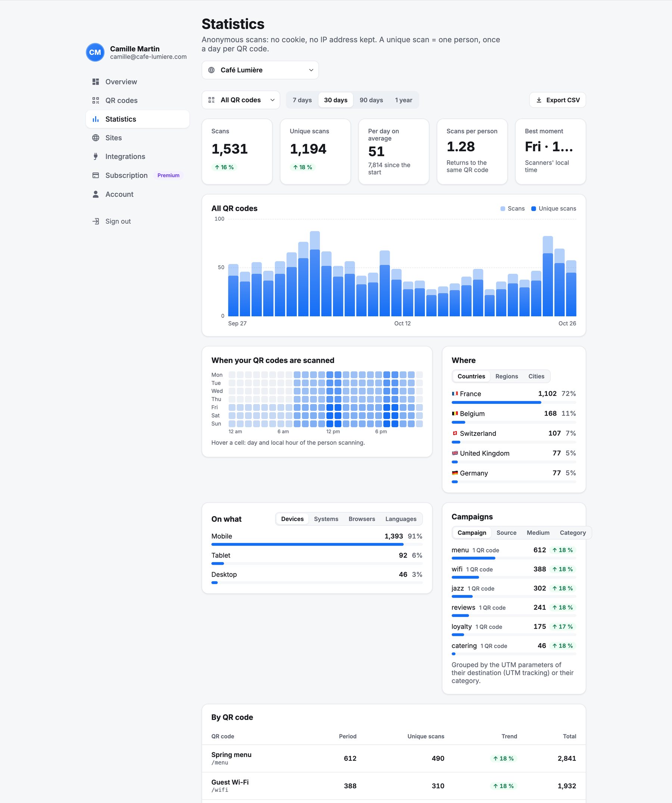Click the QR icon in the All QR codes filter

(211, 100)
